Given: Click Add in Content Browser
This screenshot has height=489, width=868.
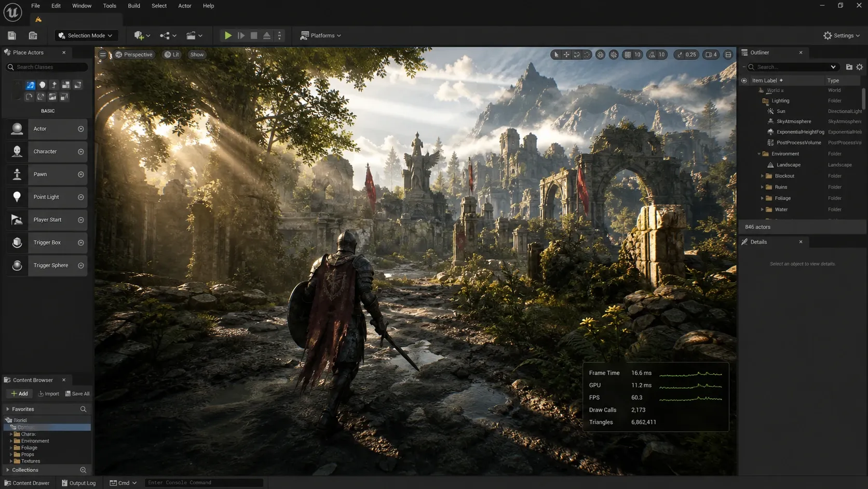Looking at the screenshot, I should 19,394.
